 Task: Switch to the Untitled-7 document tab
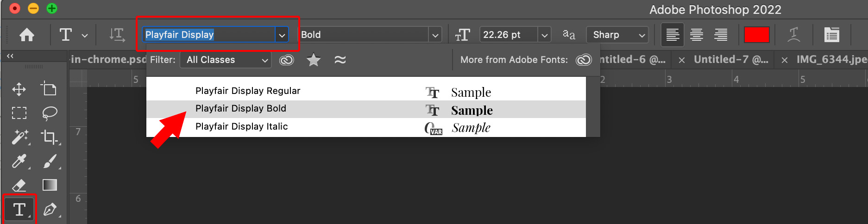tap(730, 59)
